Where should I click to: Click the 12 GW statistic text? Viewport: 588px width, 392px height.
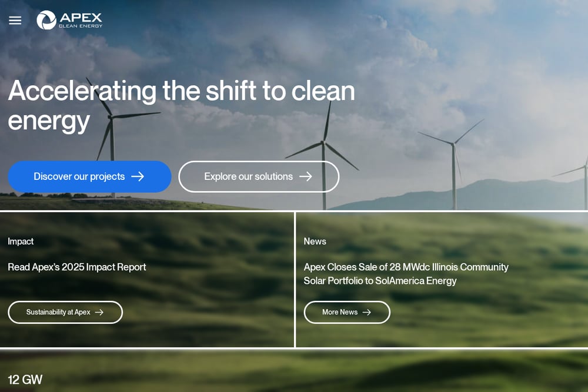pyautogui.click(x=25, y=380)
